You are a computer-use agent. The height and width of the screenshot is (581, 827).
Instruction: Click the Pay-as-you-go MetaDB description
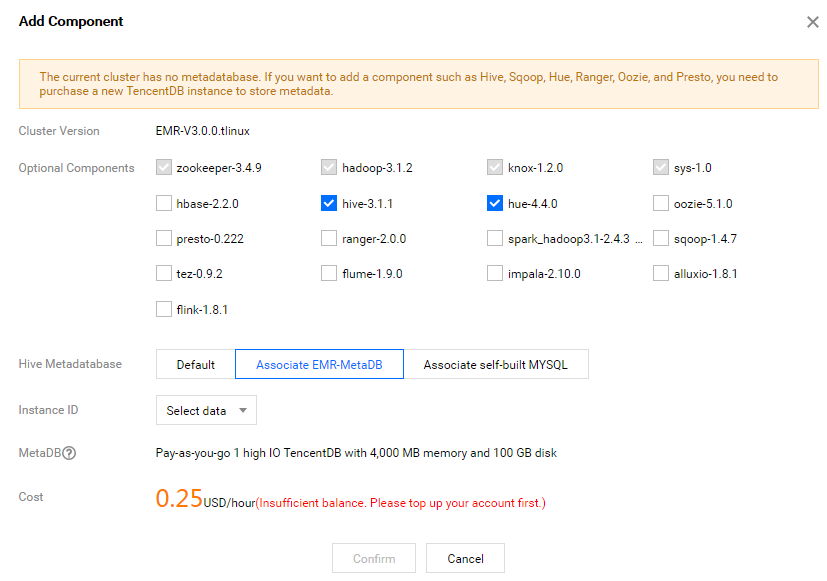click(356, 453)
